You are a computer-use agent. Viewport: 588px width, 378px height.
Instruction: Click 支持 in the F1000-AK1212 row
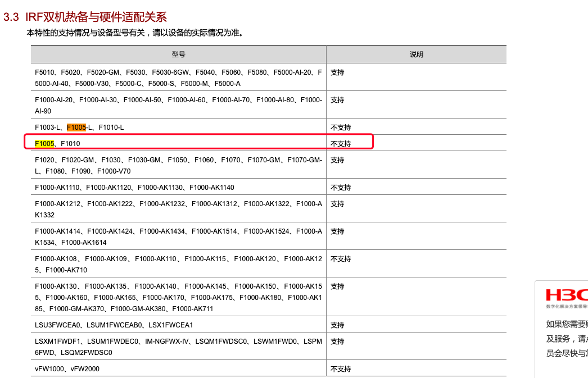337,204
